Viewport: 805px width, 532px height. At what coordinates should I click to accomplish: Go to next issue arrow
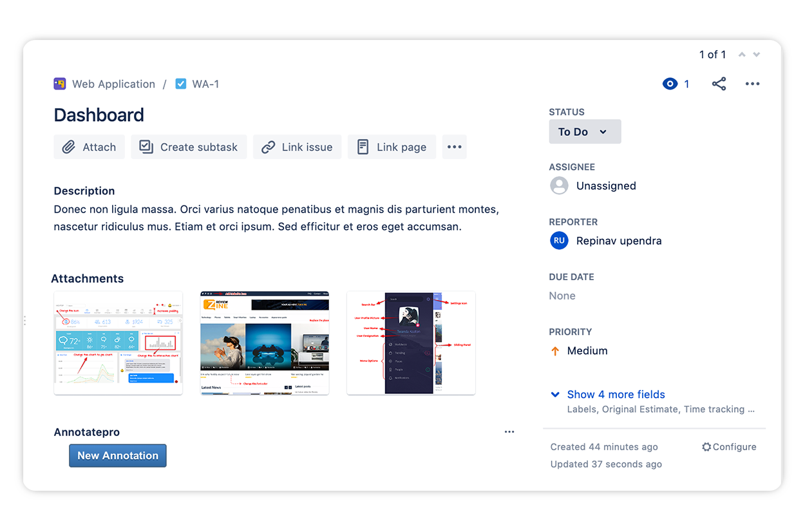coord(757,55)
